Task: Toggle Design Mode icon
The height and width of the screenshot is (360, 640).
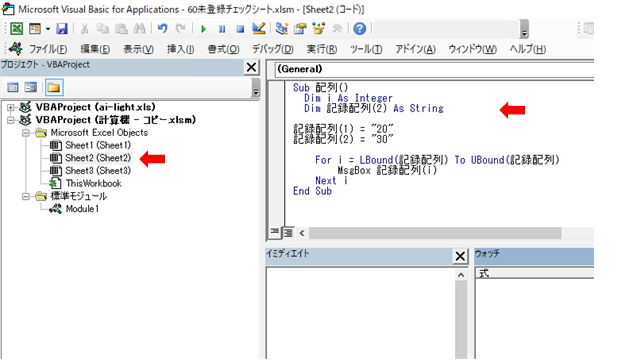Action: (259, 28)
